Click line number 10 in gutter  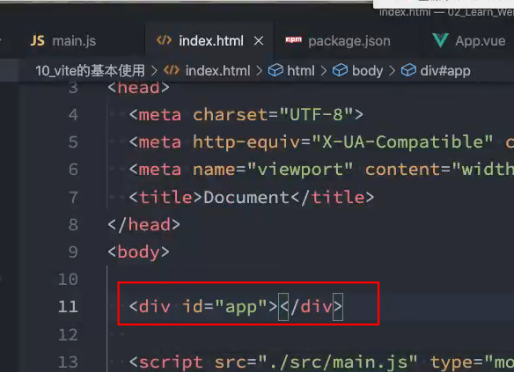tap(68, 279)
